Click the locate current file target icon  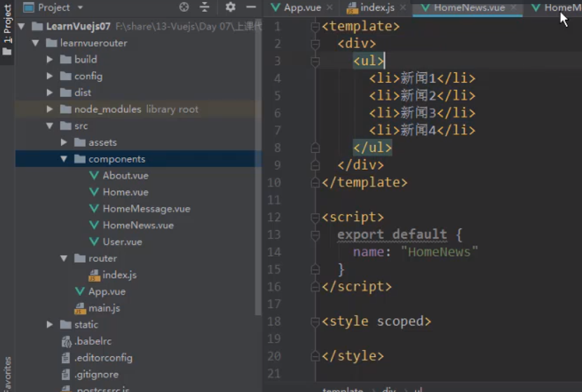[x=184, y=7]
